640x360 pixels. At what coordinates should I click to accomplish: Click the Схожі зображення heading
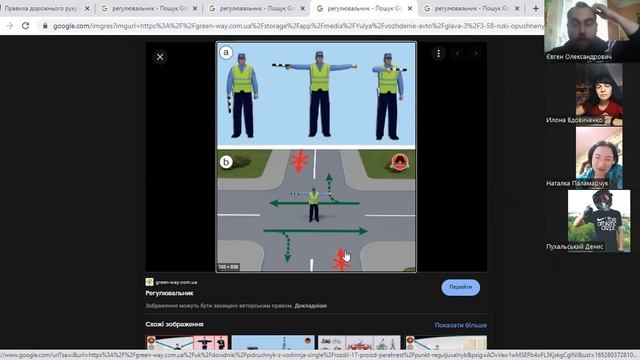click(174, 324)
